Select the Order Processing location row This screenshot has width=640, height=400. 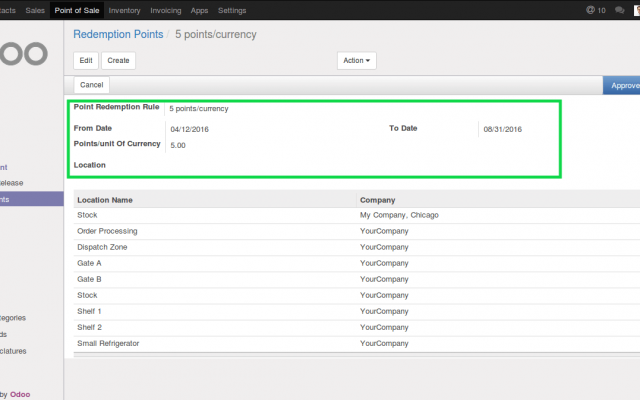pyautogui.click(x=107, y=231)
